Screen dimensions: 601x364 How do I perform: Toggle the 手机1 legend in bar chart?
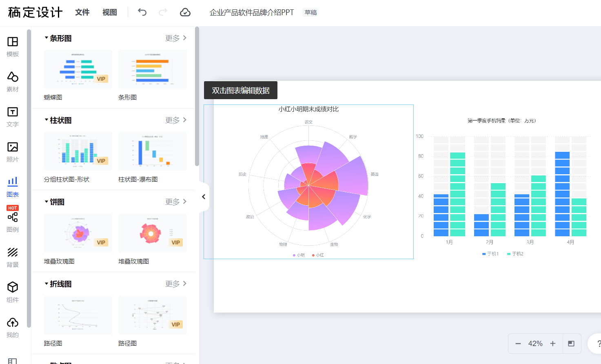pos(490,254)
